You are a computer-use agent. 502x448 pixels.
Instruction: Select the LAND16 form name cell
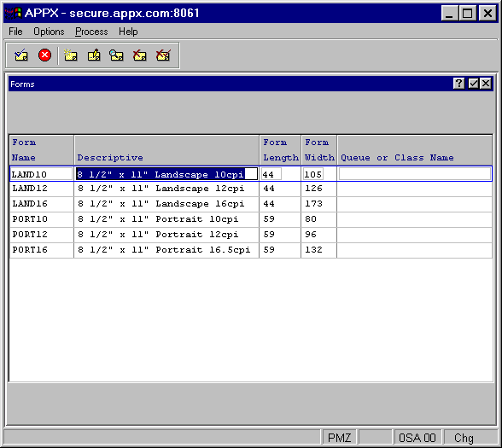click(42, 204)
